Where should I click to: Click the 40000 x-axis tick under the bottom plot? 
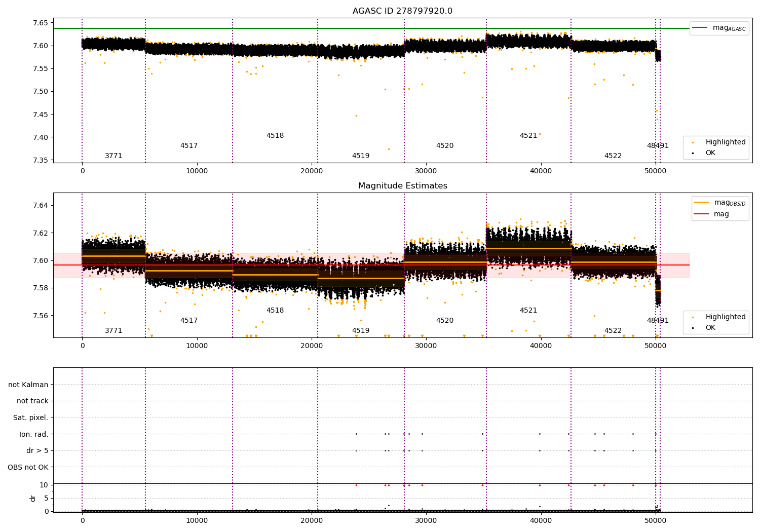541,521
